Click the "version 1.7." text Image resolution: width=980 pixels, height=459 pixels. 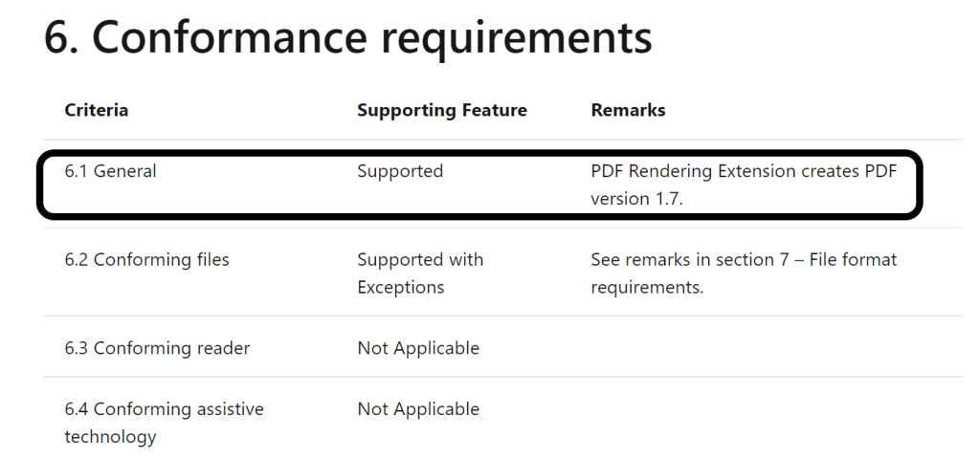pyautogui.click(x=635, y=200)
